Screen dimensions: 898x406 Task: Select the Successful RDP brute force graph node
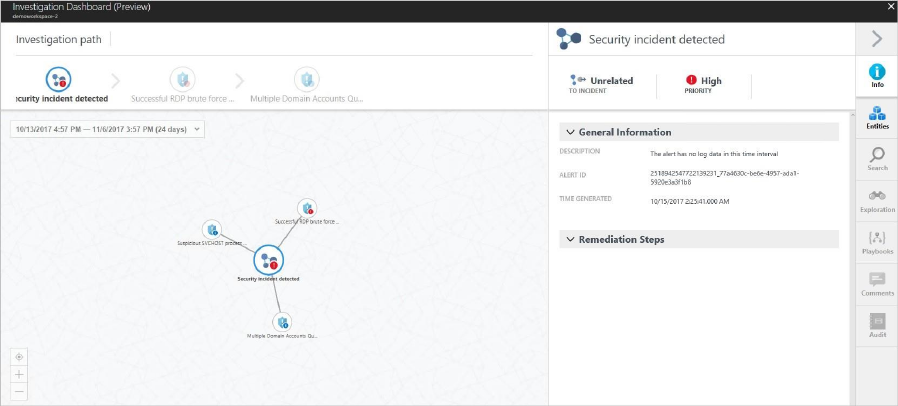[x=307, y=208]
